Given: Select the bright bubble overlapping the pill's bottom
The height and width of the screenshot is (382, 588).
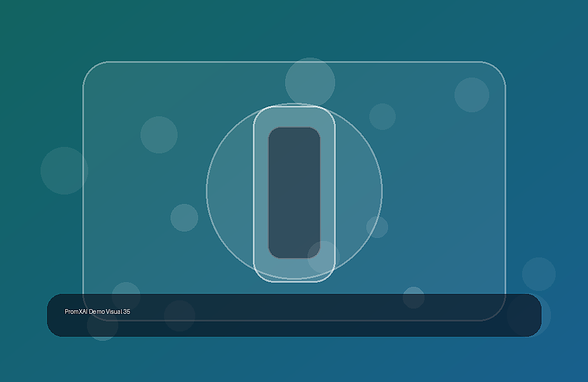Looking at the screenshot, I should click(323, 257).
